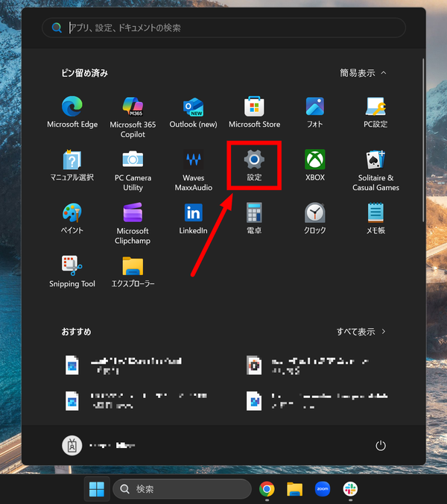Open メモ帳 notepad
The height and width of the screenshot is (504, 447).
coord(375,218)
